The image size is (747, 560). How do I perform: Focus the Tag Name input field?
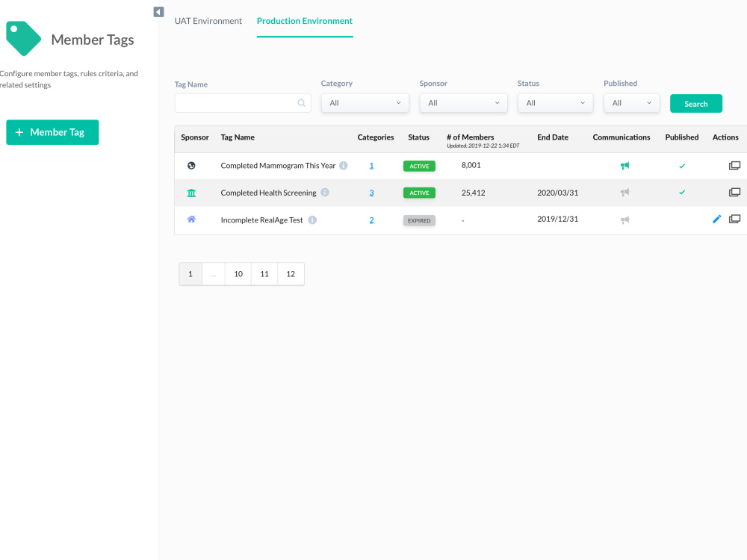243,103
